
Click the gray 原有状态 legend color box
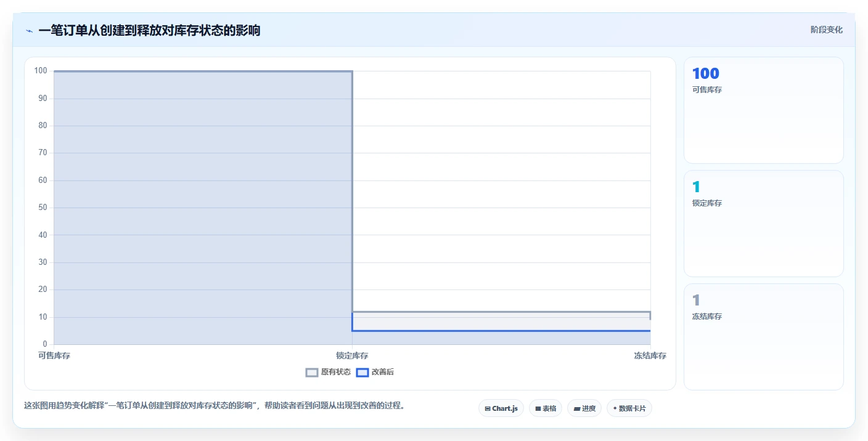click(x=312, y=372)
